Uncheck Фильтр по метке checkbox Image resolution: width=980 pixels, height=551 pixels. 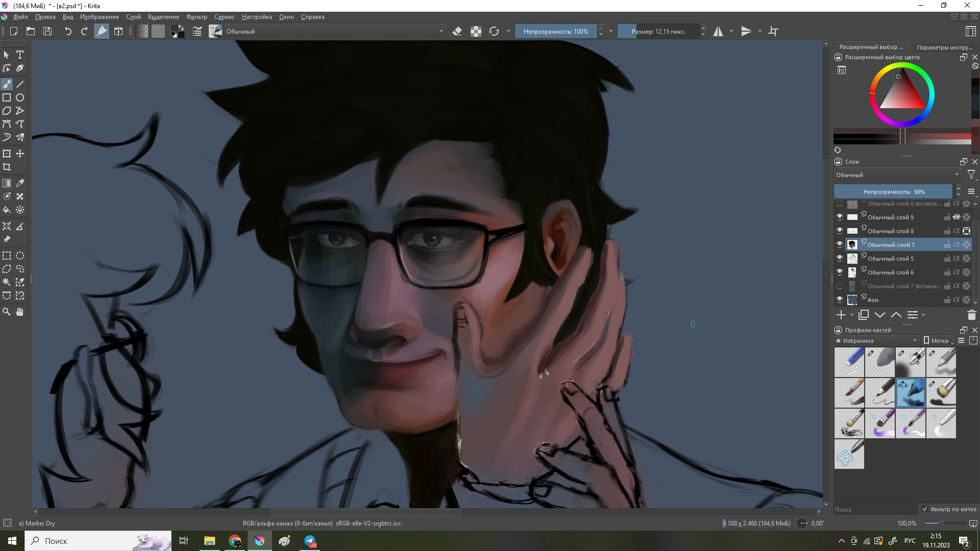pyautogui.click(x=925, y=509)
